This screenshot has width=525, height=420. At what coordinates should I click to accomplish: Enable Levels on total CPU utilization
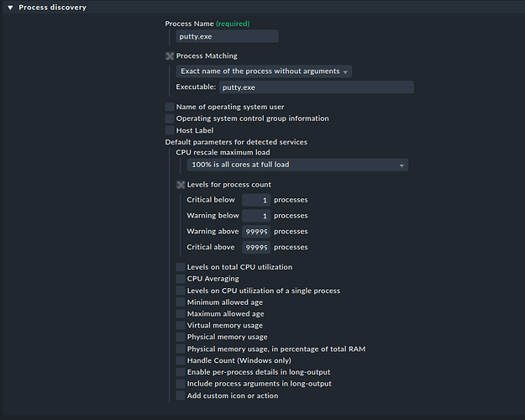(181, 267)
